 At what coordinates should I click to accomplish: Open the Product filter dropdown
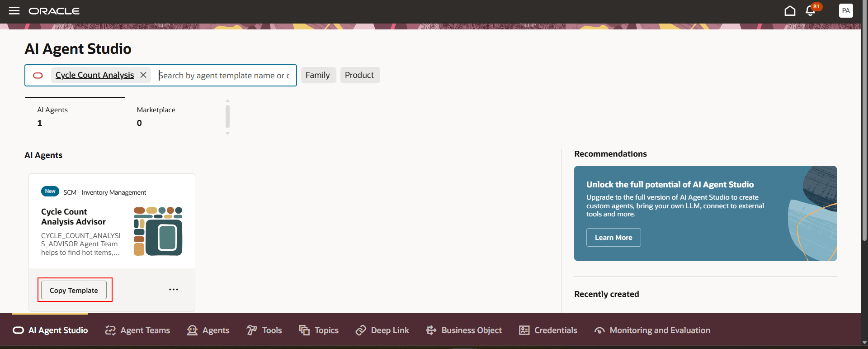coord(360,75)
